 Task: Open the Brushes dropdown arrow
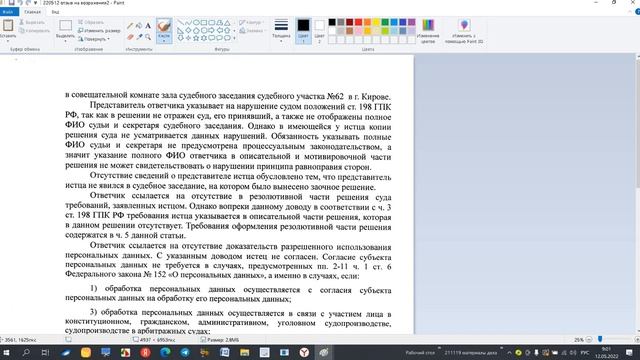pyautogui.click(x=164, y=41)
